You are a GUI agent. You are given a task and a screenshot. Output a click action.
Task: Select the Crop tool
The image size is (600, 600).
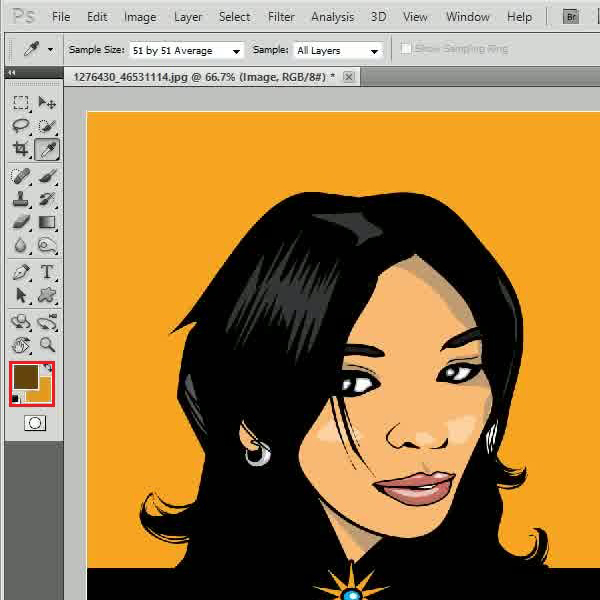21,149
